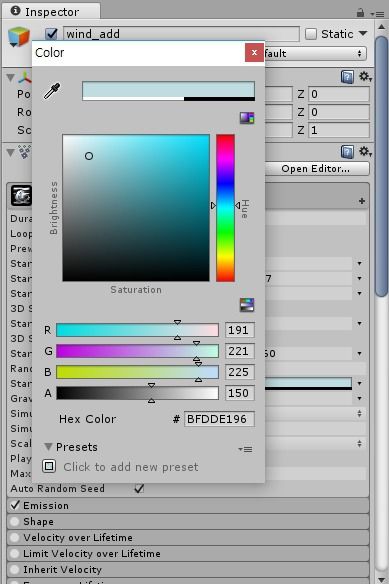Click the G value field showing 221

(x=240, y=351)
